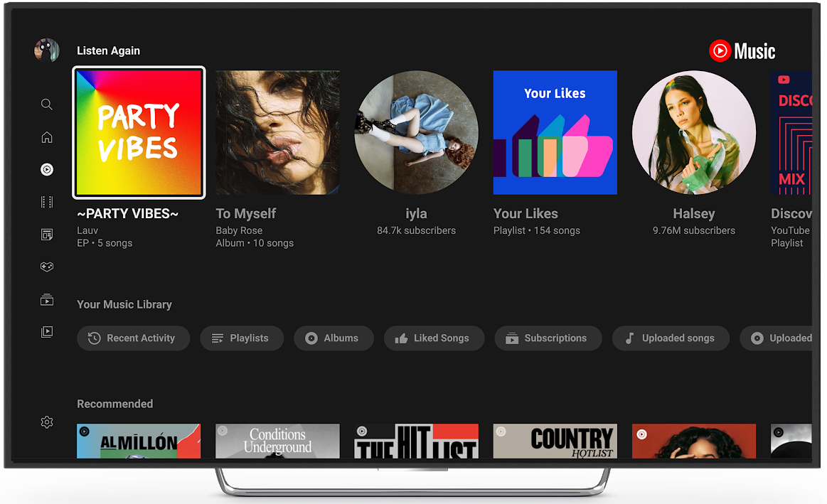Click the 'Playlist • 154 songs' text
The image size is (827, 504).
click(536, 230)
